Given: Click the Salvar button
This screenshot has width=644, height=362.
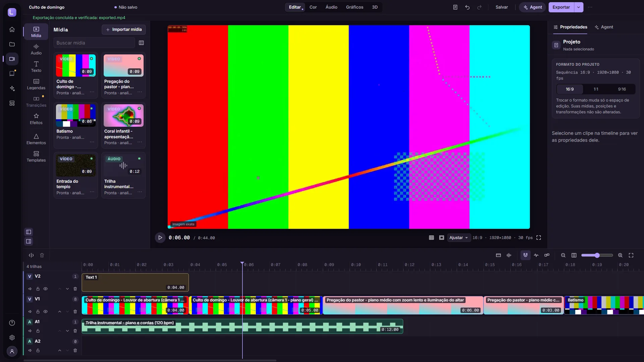Looking at the screenshot, I should (x=501, y=7).
